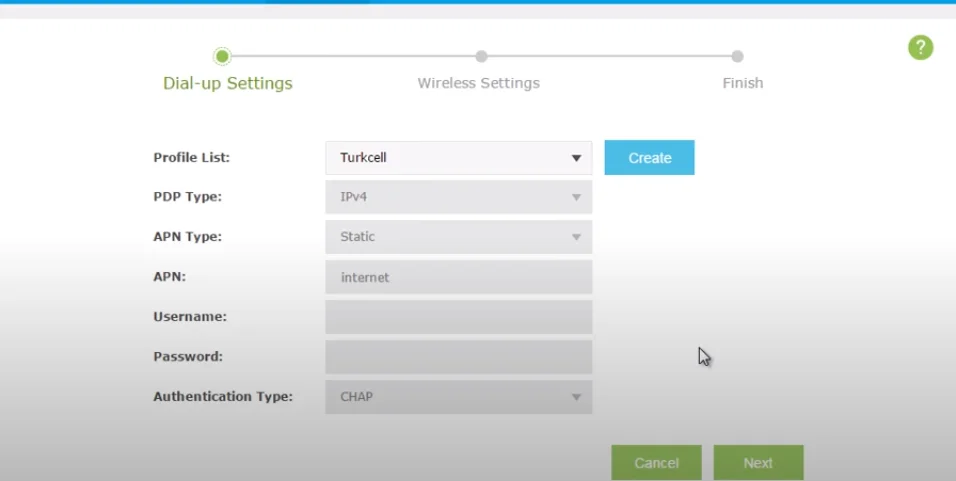Select the Dial-up Settings step label
Viewport: 956px width, 481px height.
pos(228,83)
